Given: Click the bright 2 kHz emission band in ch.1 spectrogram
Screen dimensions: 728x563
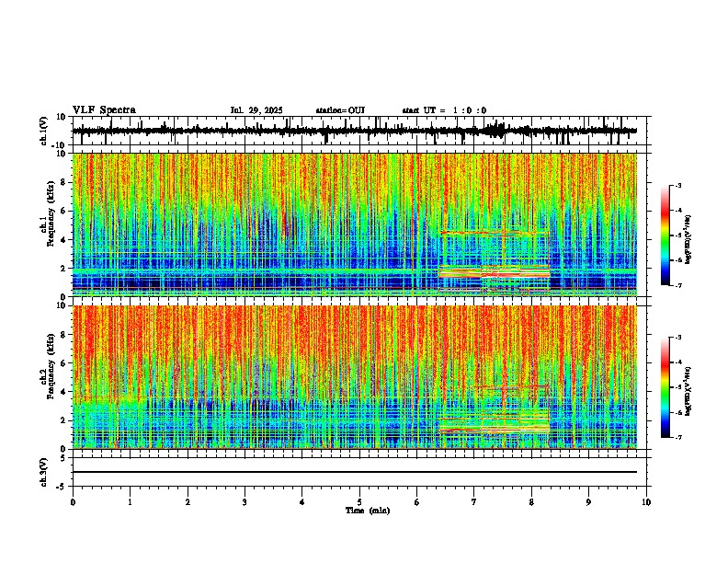Looking at the screenshot, I should pyautogui.click(x=494, y=271).
